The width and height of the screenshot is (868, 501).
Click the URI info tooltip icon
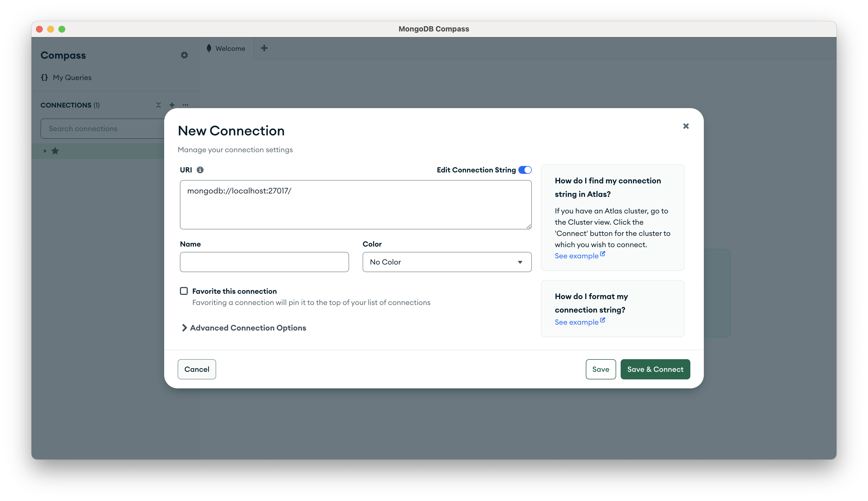(x=201, y=170)
